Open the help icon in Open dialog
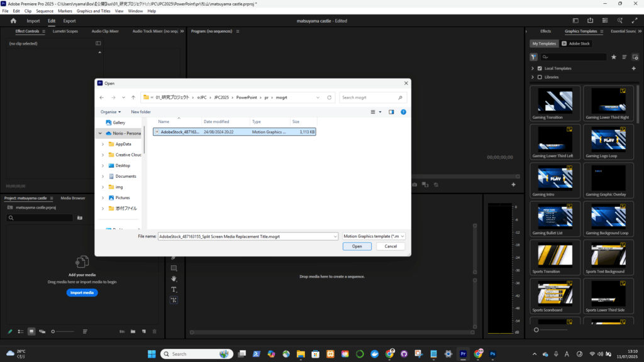 coord(403,112)
